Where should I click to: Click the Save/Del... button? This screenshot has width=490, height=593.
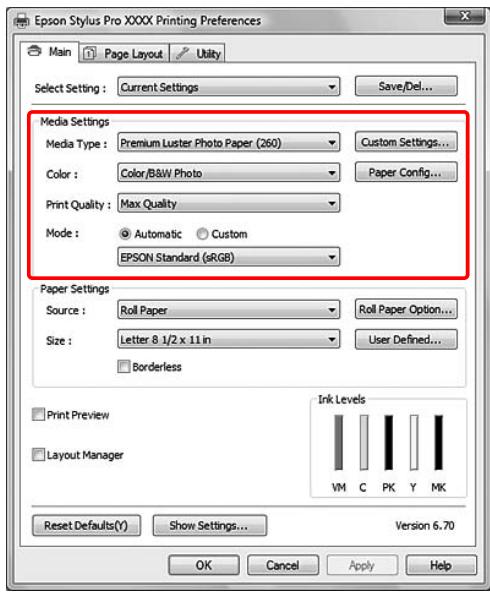tap(406, 86)
